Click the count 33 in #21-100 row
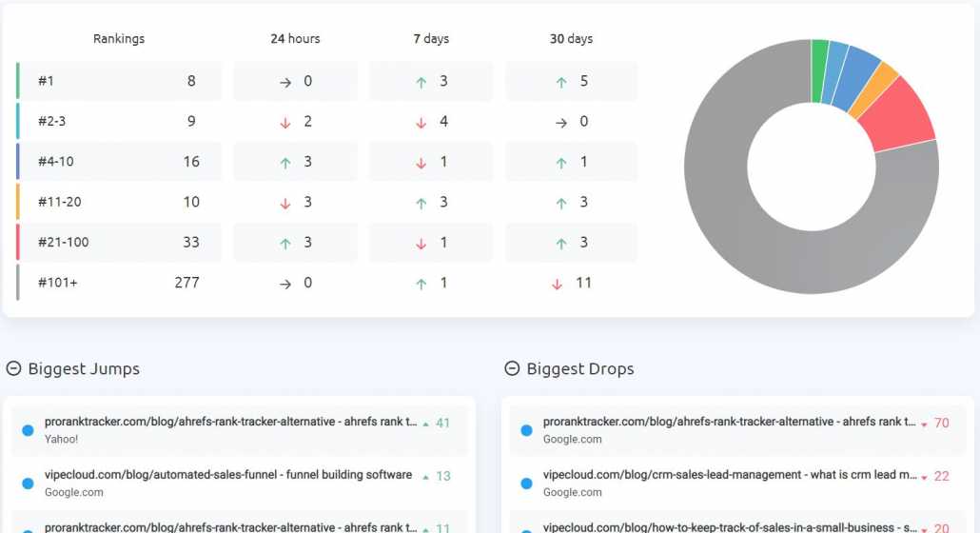Screen dimensions: 980x533 point(191,243)
